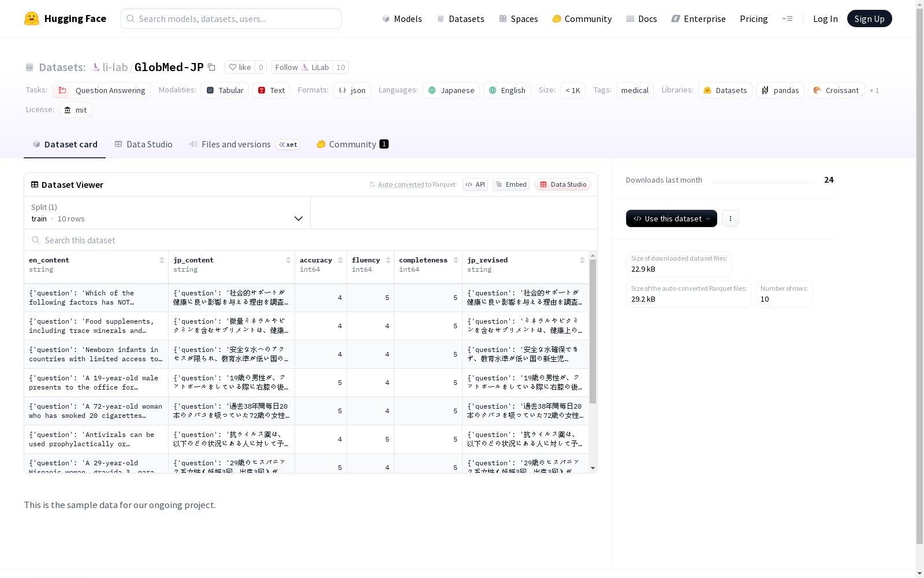Click the dataset table vertical scrollbar thumb
Image resolution: width=924 pixels, height=578 pixels.
(x=593, y=332)
